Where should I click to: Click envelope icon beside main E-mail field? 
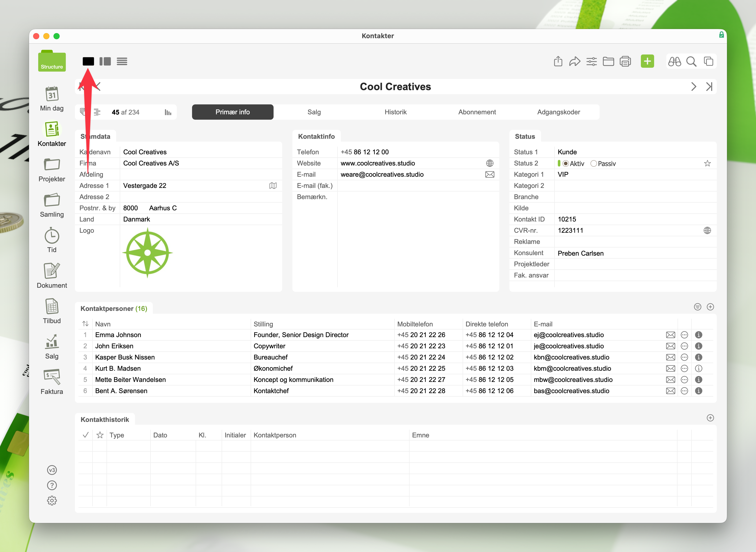point(490,174)
